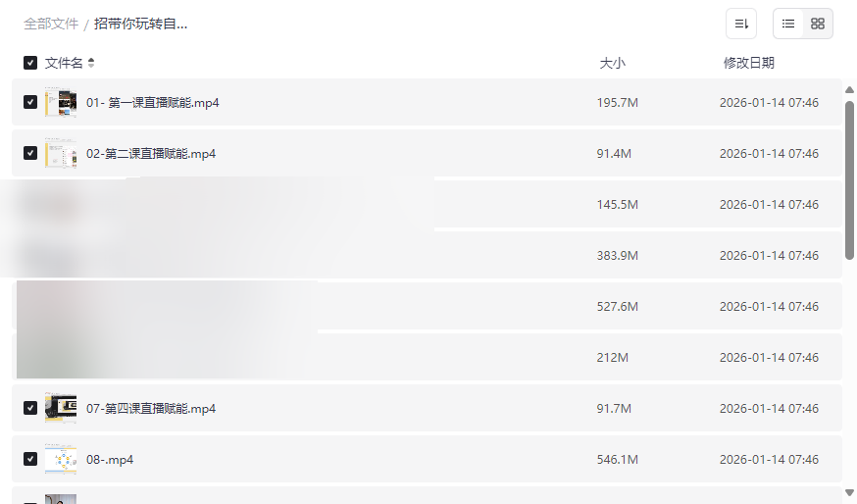Click the 大小 column header

point(612,63)
